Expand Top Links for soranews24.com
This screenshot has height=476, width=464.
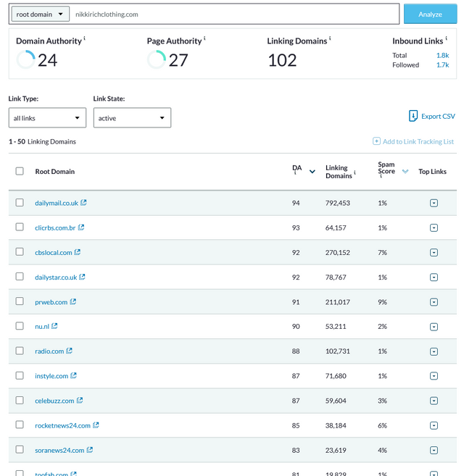coord(434,450)
